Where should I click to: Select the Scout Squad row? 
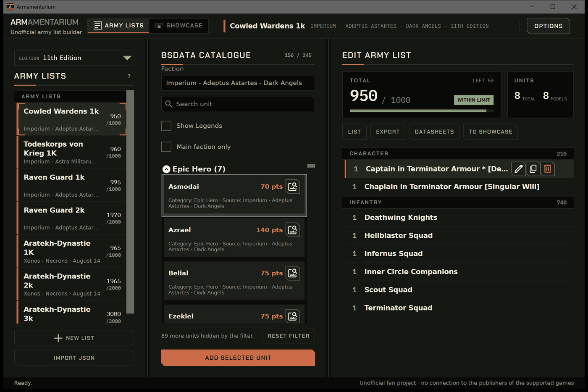click(x=459, y=290)
